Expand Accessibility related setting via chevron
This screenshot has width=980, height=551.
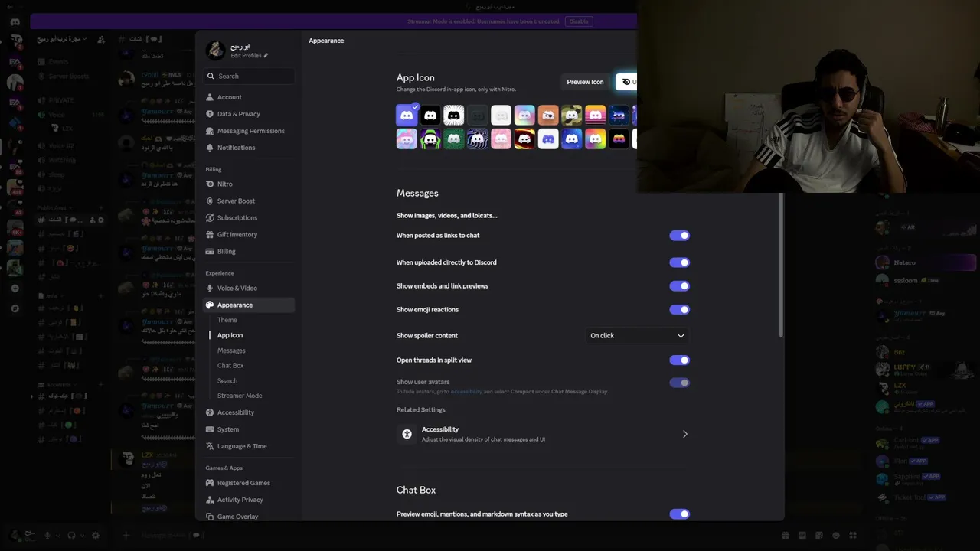pyautogui.click(x=684, y=434)
